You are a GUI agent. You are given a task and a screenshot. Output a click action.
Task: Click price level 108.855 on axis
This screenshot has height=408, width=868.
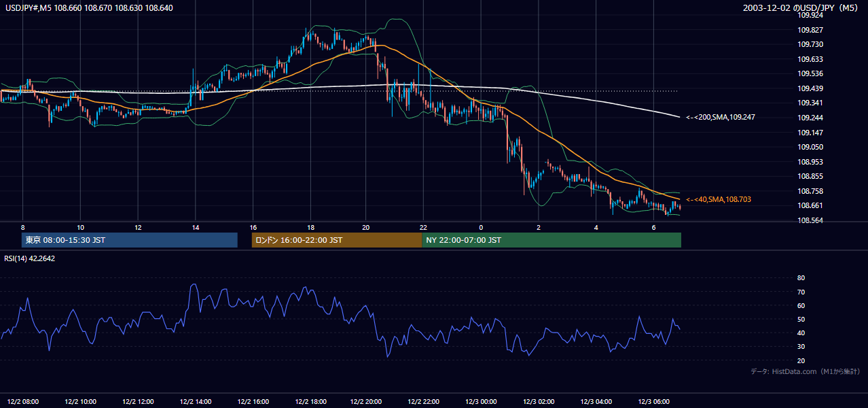tap(811, 176)
